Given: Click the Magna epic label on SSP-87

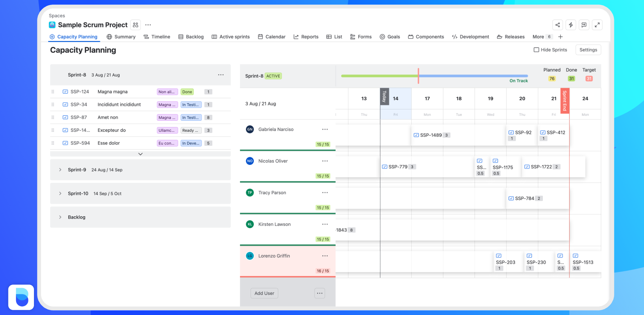Looking at the screenshot, I should pyautogui.click(x=167, y=118).
